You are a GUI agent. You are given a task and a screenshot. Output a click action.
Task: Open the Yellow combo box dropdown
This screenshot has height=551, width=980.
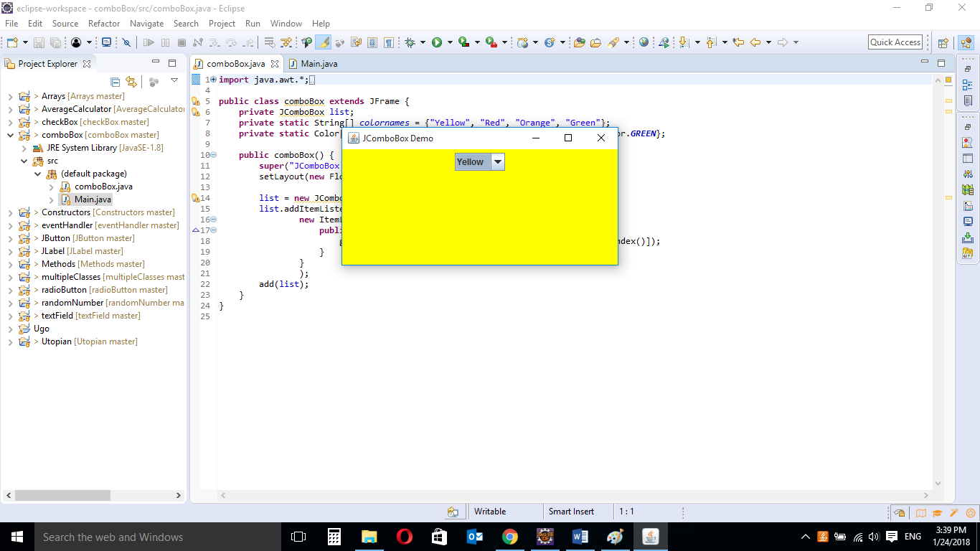[498, 161]
